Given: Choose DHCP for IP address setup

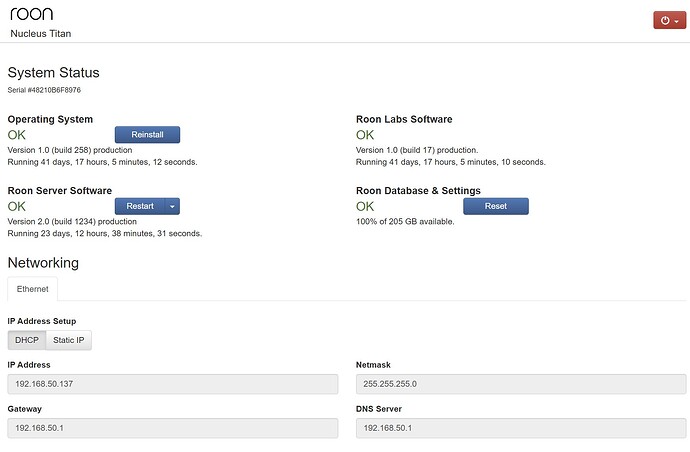Looking at the screenshot, I should 27,340.
